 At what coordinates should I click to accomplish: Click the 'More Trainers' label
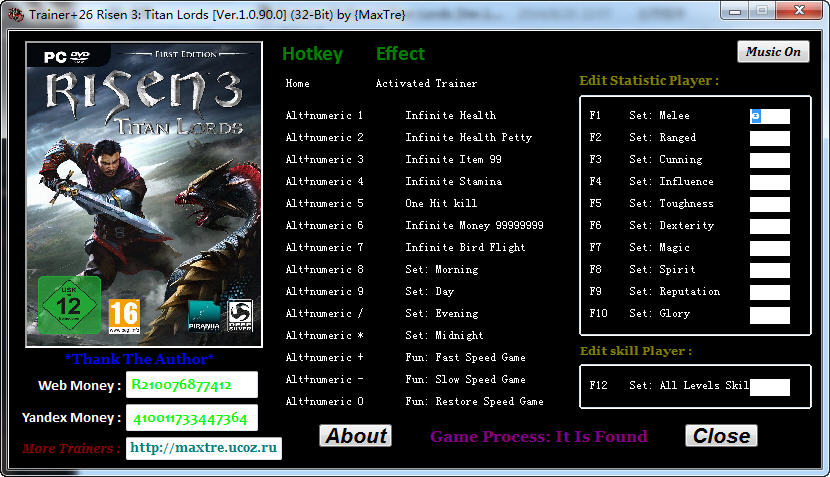pos(71,448)
